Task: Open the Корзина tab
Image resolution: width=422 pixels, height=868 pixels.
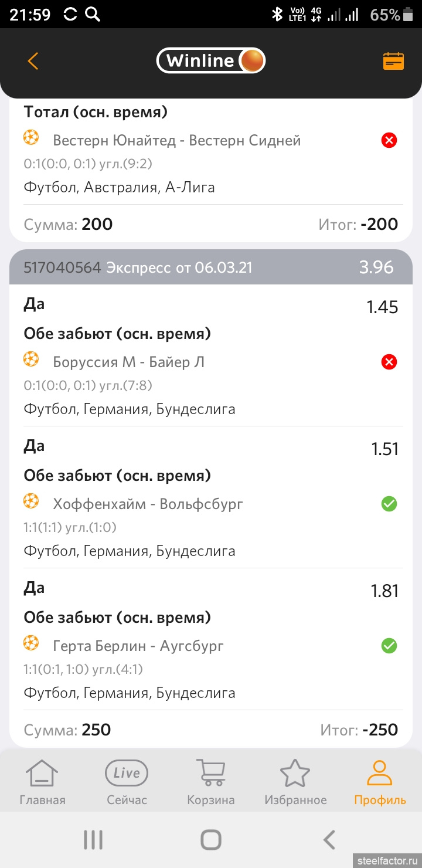Action: pos(211,782)
